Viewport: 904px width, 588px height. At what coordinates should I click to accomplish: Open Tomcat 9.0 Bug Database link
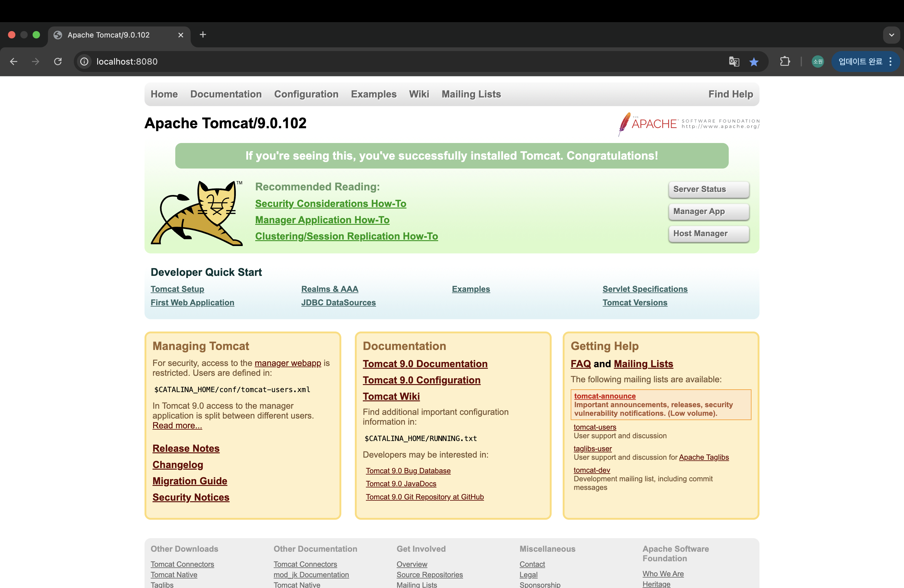pos(408,471)
